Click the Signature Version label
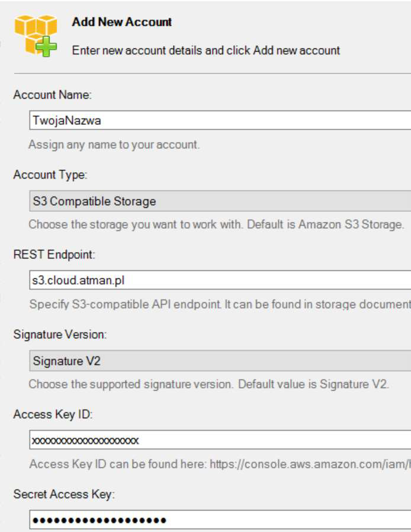 tap(60, 334)
